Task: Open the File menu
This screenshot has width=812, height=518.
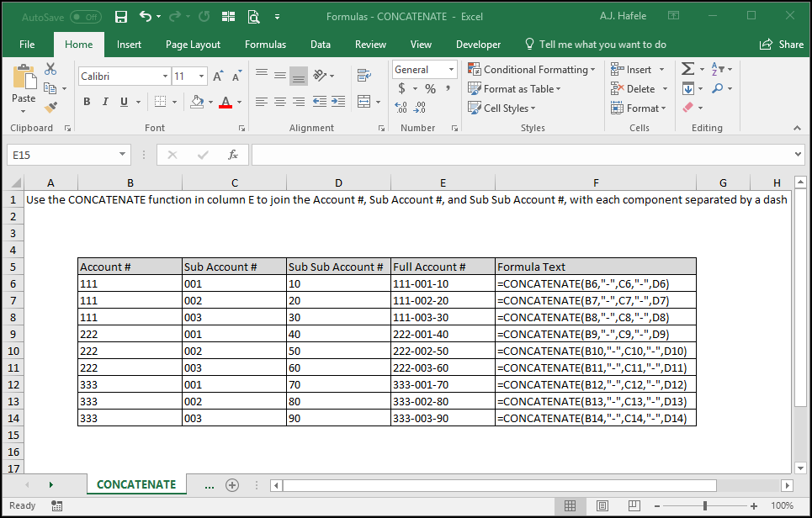Action: pyautogui.click(x=27, y=45)
